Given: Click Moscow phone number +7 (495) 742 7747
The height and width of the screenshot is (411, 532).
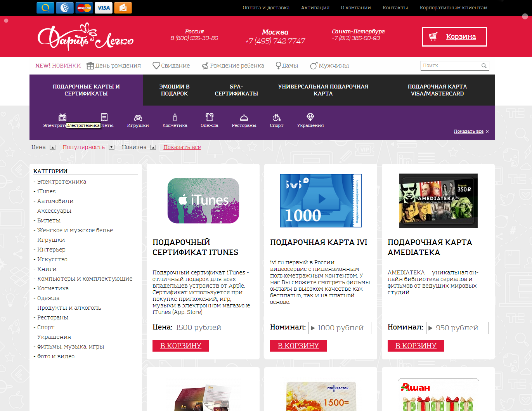Looking at the screenshot, I should [275, 41].
